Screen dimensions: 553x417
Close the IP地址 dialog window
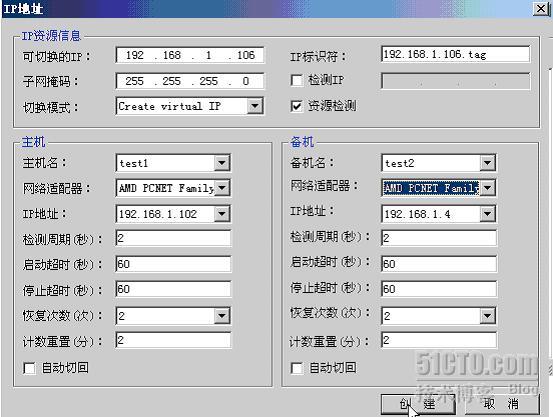pos(541,8)
